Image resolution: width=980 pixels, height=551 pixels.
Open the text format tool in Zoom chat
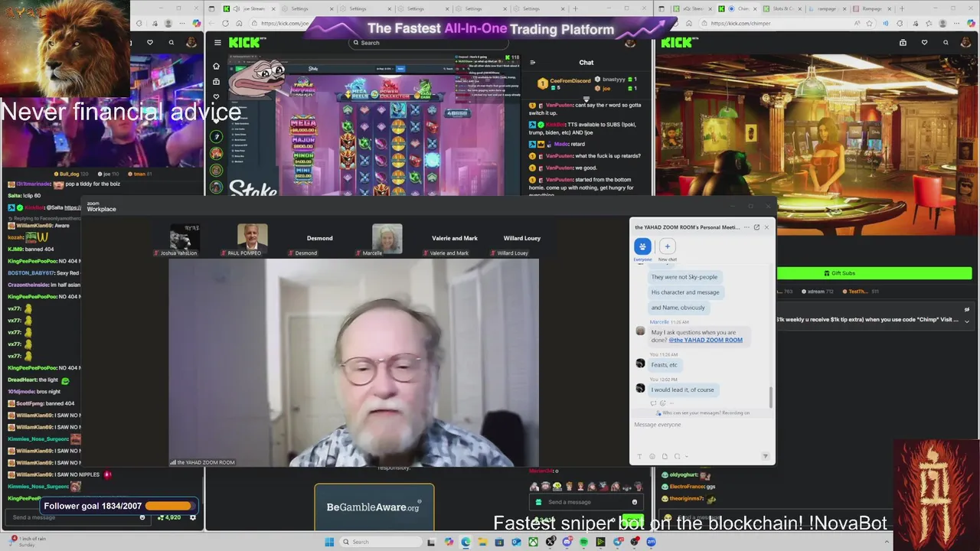tap(640, 456)
